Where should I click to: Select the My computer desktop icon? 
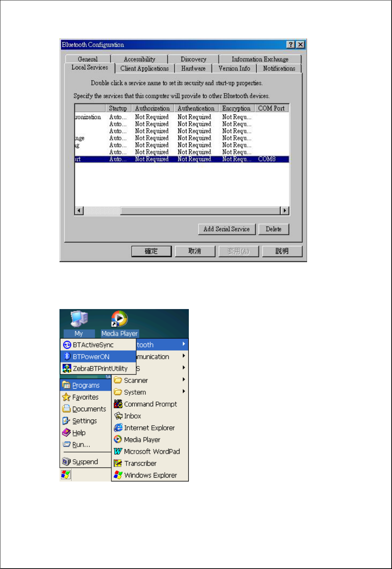[79, 319]
